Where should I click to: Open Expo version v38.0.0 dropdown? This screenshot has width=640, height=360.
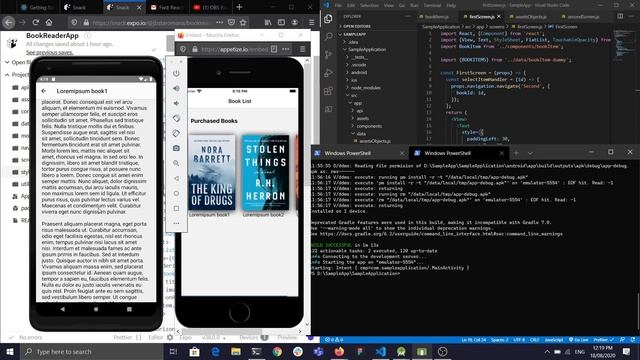(x=214, y=338)
